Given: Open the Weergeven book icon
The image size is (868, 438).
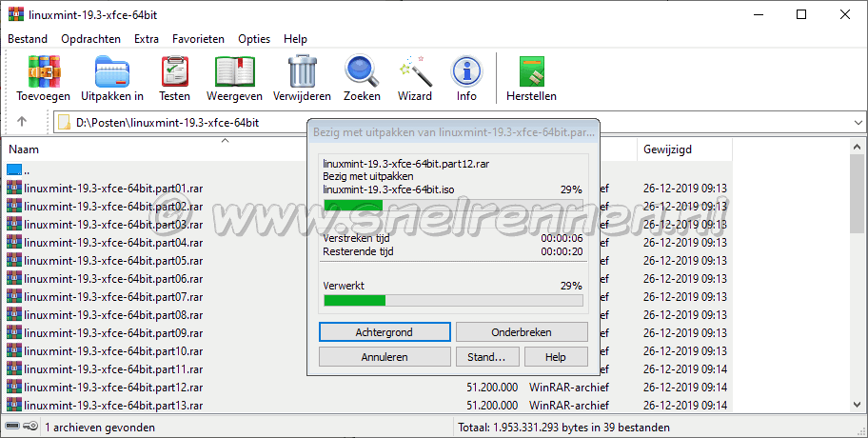Looking at the screenshot, I should point(235,71).
